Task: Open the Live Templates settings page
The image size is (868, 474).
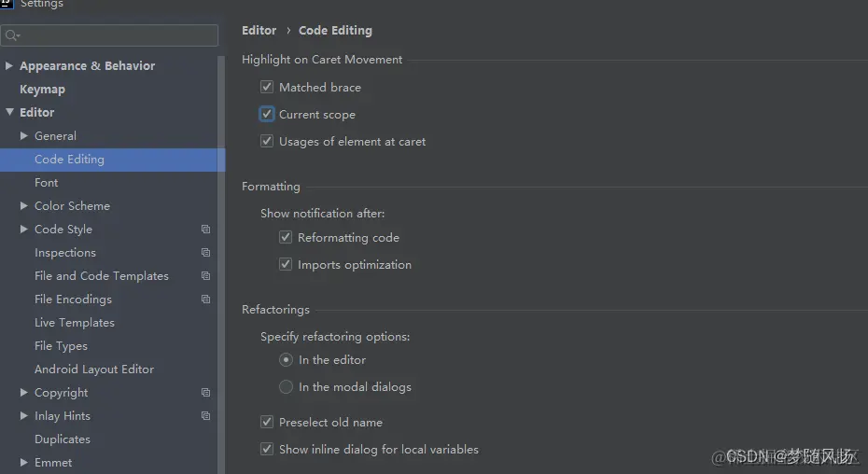Action: tap(74, 322)
